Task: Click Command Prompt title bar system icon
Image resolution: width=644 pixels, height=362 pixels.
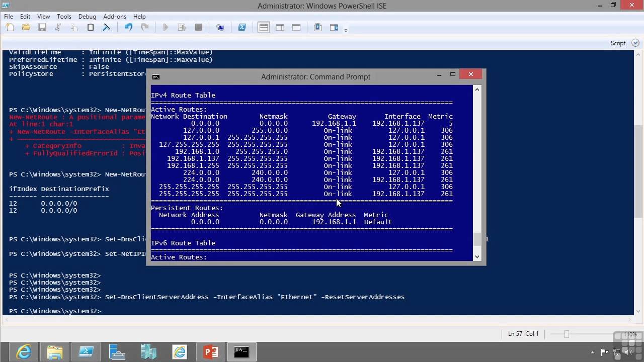Action: pos(156,77)
